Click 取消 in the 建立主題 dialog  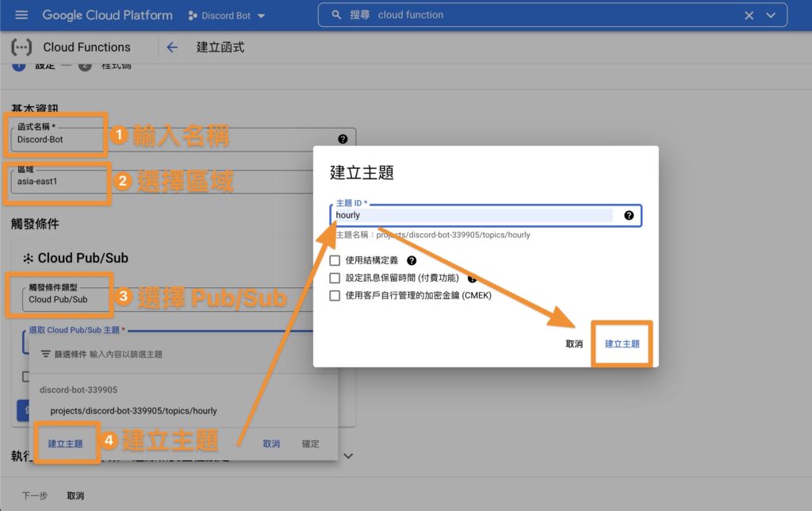pos(574,344)
